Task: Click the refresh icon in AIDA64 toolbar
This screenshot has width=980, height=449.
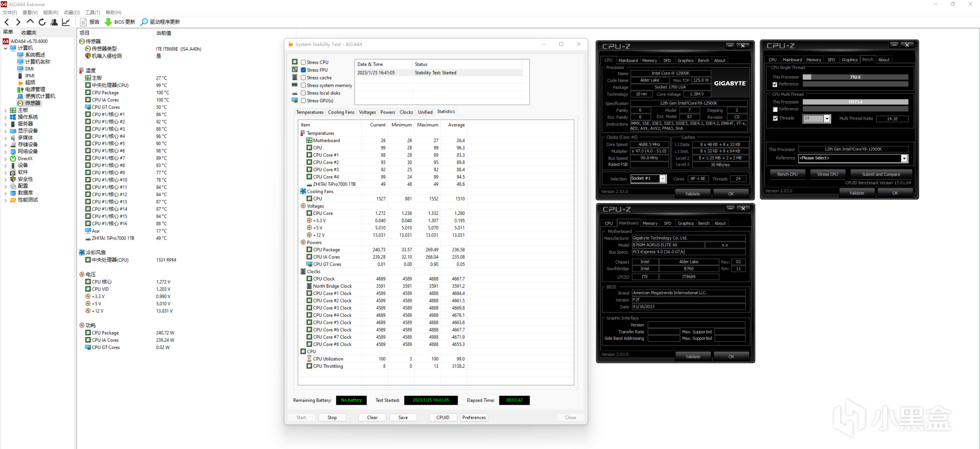Action: point(42,22)
